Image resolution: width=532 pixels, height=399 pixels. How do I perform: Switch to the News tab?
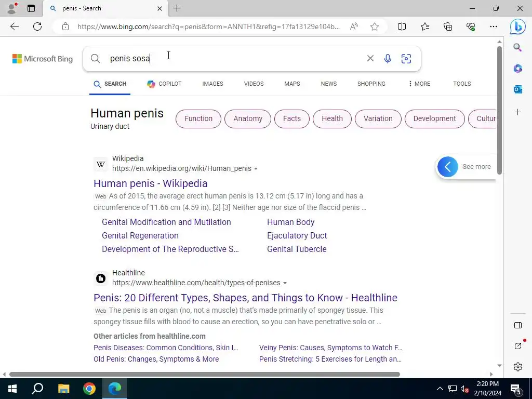(x=329, y=84)
